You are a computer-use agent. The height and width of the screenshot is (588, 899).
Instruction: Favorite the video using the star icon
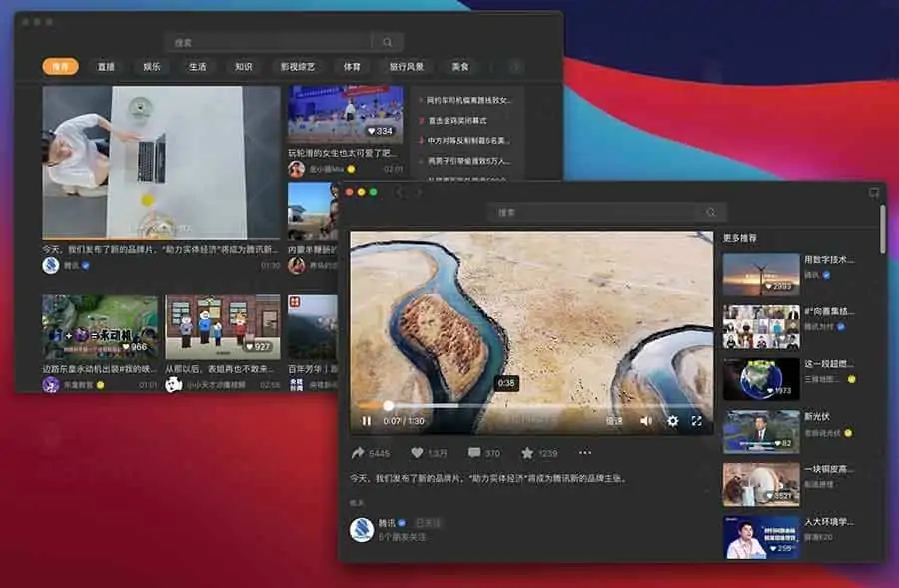click(x=526, y=451)
